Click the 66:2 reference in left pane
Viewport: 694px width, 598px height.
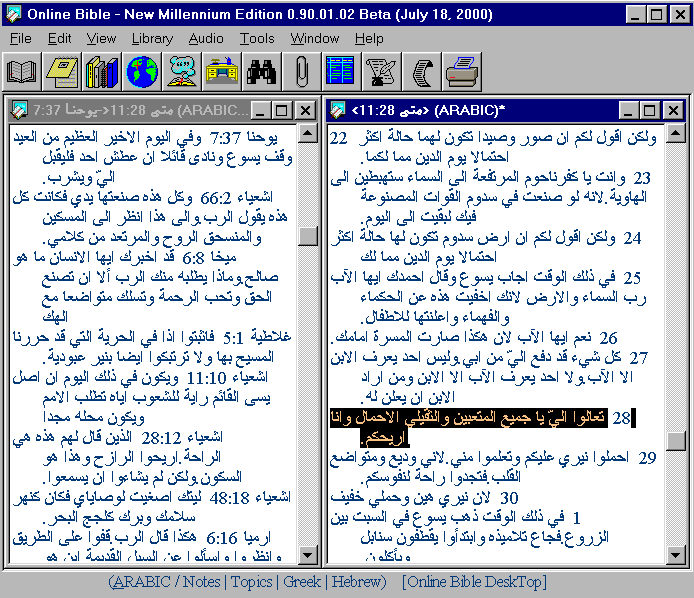pyautogui.click(x=216, y=198)
